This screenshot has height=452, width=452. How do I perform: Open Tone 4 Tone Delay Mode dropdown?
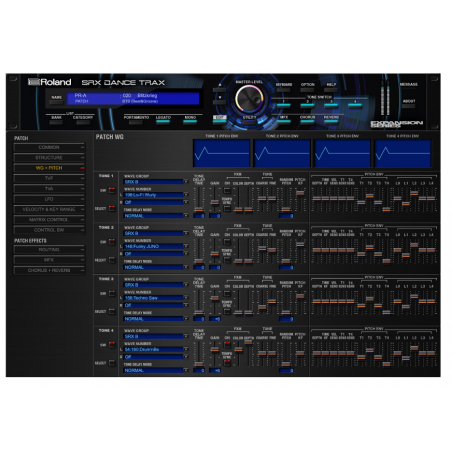pyautogui.click(x=156, y=370)
